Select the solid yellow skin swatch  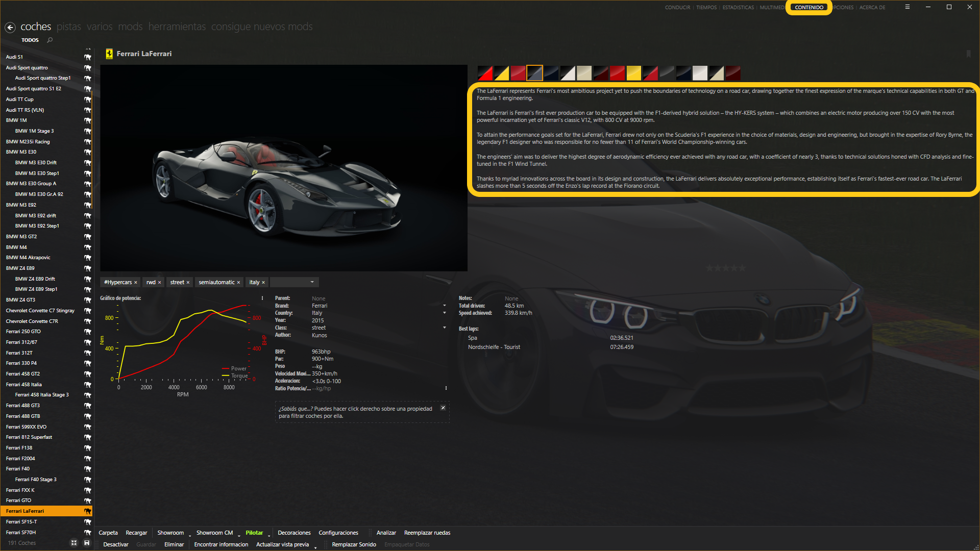(x=633, y=73)
